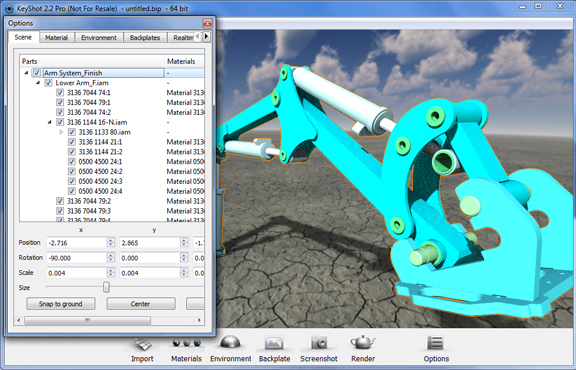
Task: Collapse Lower Arm_F.iam tree node
Action: pos(38,83)
